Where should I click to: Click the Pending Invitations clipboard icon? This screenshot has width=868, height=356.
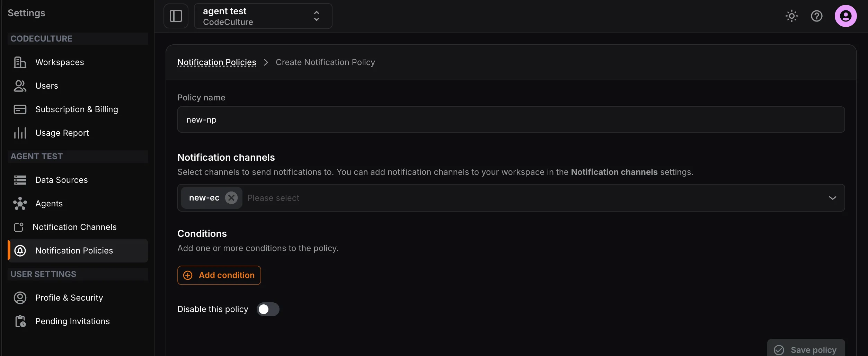pyautogui.click(x=20, y=321)
